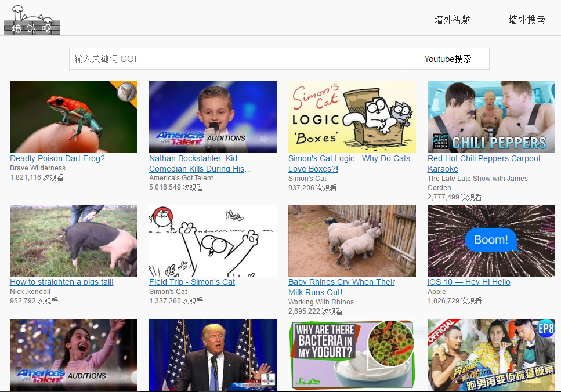Click the 墙外吧 site logo
Image resolution: width=561 pixels, height=392 pixels.
32,20
